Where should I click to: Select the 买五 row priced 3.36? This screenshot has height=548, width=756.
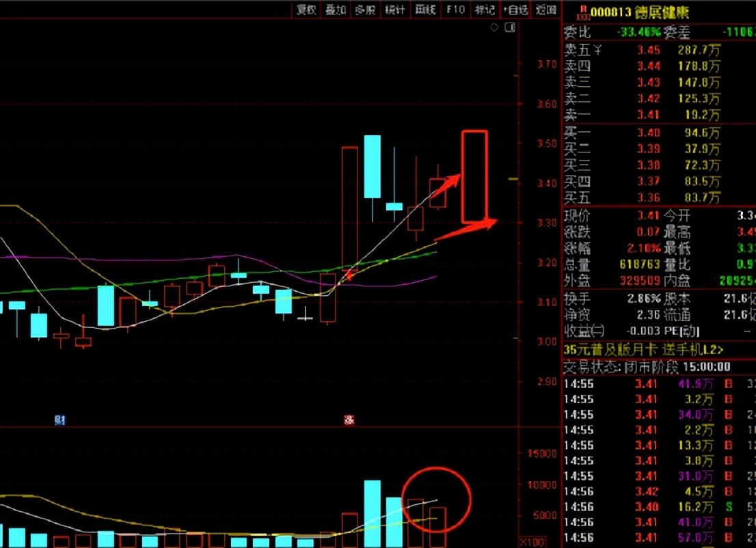point(659,197)
